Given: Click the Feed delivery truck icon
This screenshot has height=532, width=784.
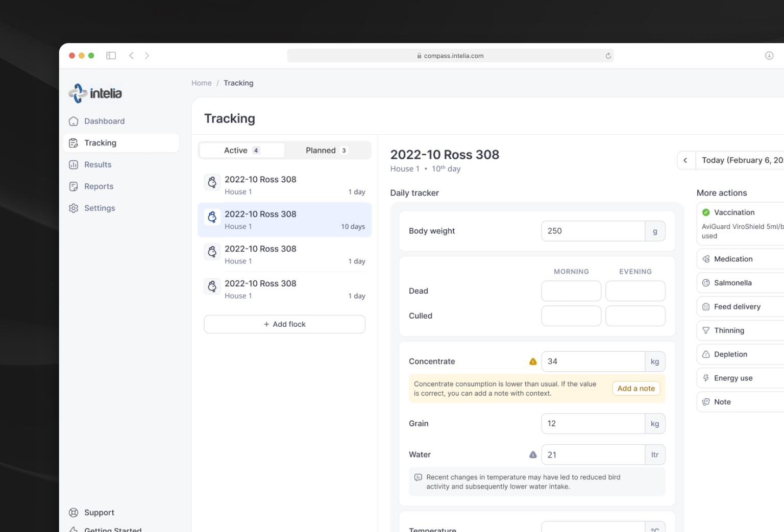Looking at the screenshot, I should coord(706,306).
